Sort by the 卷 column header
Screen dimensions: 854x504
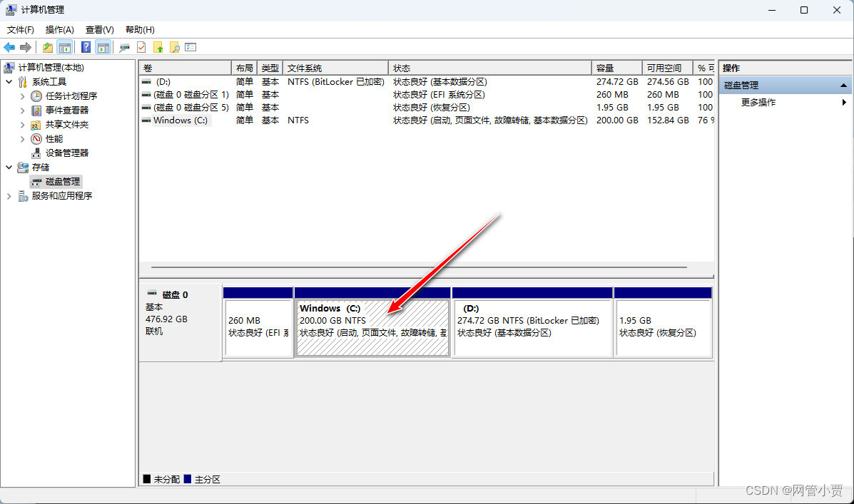click(185, 68)
